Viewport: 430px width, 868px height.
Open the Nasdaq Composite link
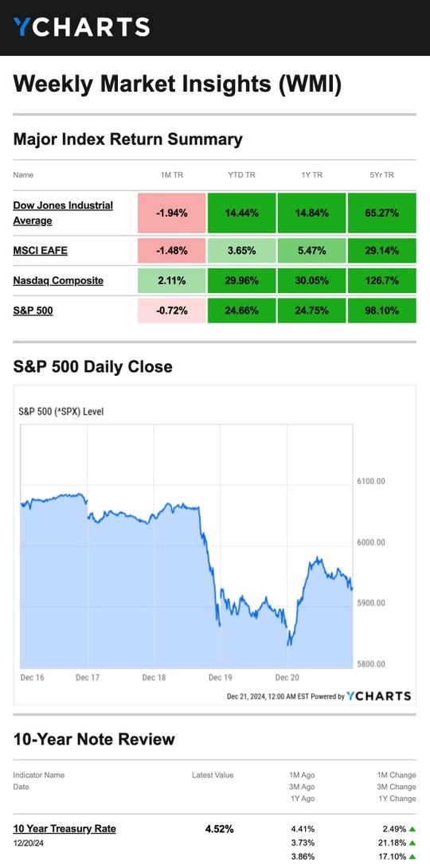click(58, 280)
